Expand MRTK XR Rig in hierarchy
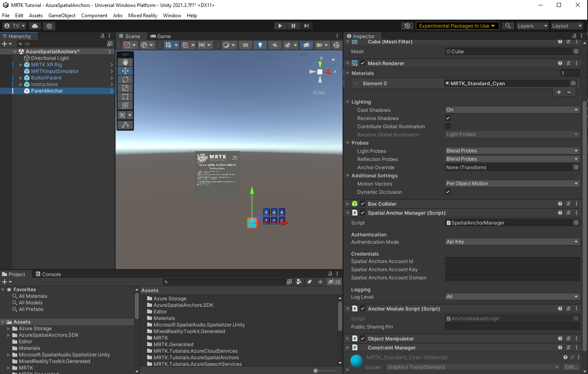 pos(21,65)
